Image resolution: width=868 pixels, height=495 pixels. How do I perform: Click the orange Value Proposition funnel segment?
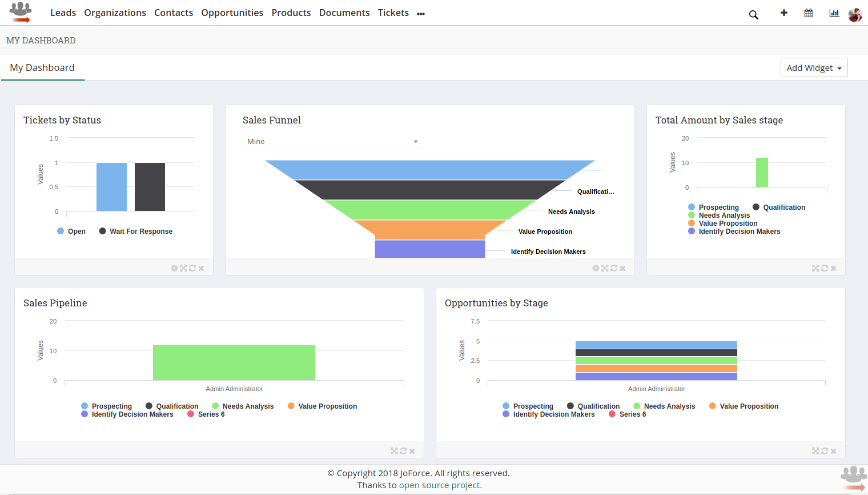coord(429,230)
